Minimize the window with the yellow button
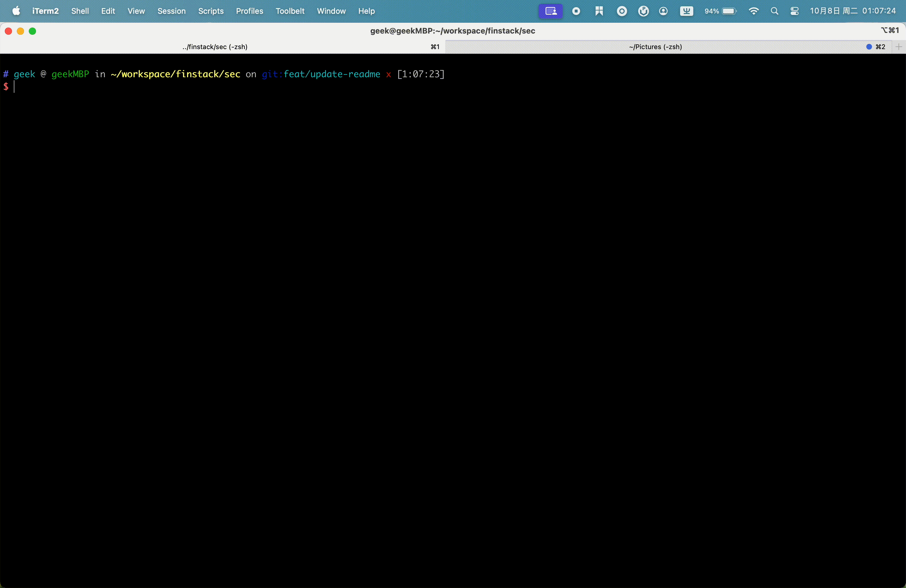Screen dimensions: 906x588 click(x=21, y=31)
